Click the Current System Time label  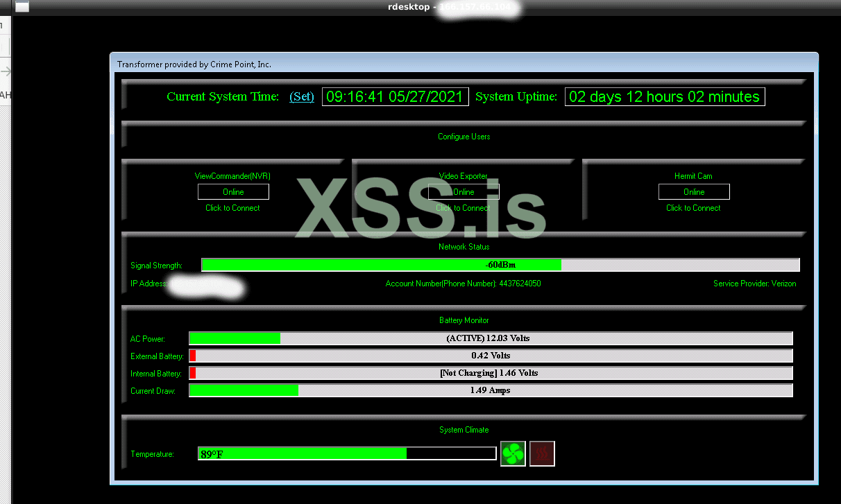(x=223, y=97)
